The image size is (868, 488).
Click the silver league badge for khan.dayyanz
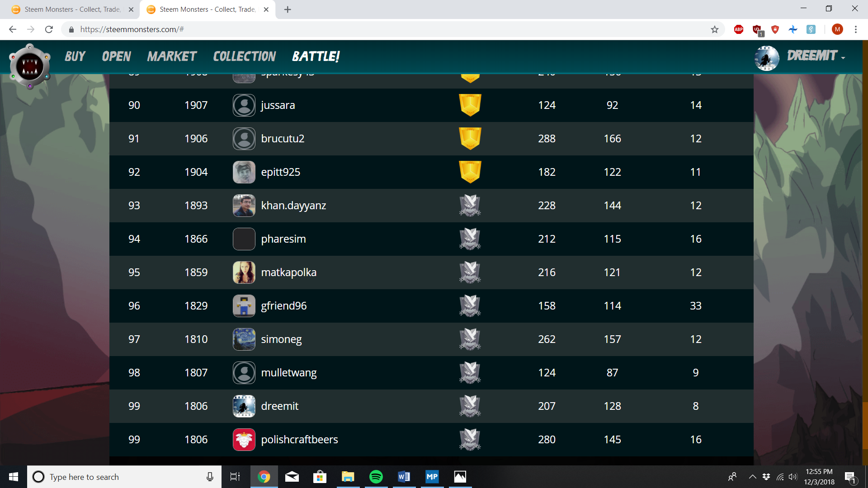point(470,206)
